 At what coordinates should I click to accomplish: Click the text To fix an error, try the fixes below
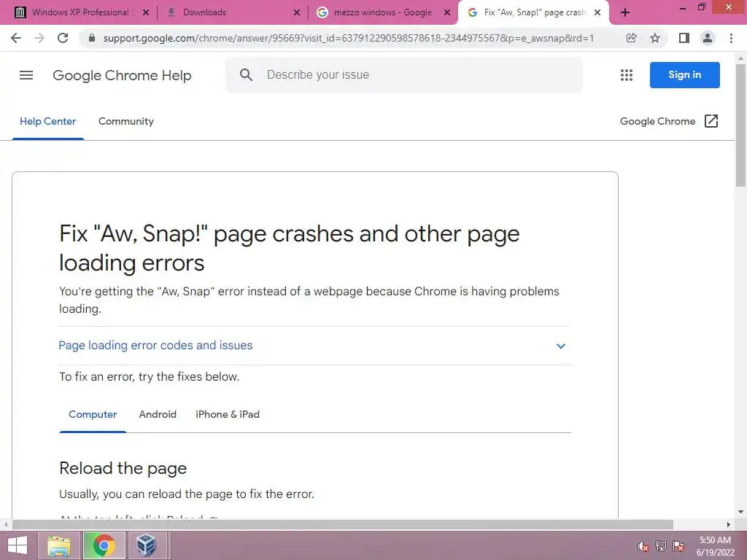pyautogui.click(x=149, y=377)
